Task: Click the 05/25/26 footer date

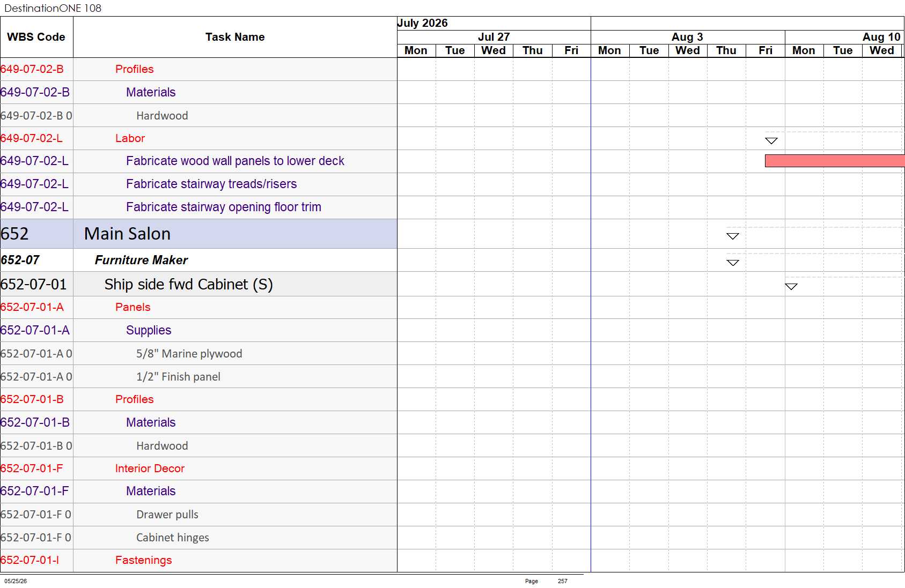Action: (x=16, y=581)
